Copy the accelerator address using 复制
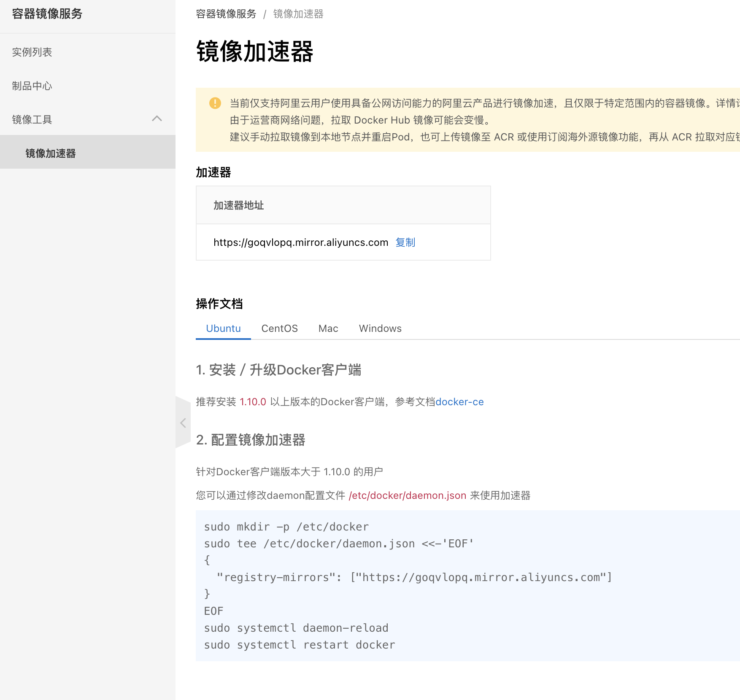This screenshot has width=740, height=700. [405, 242]
